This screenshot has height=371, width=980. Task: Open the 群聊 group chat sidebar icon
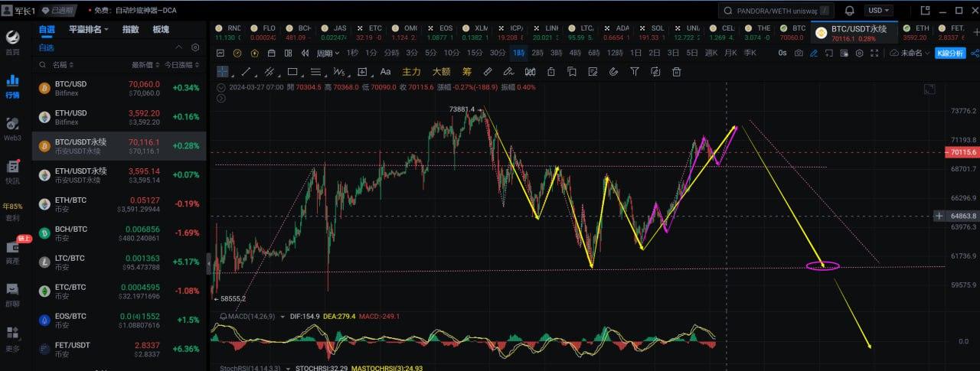[x=12, y=294]
